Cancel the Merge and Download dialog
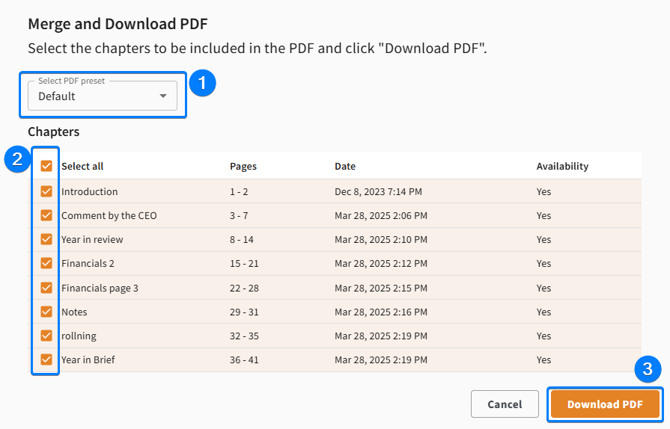The image size is (670, 429). [505, 404]
